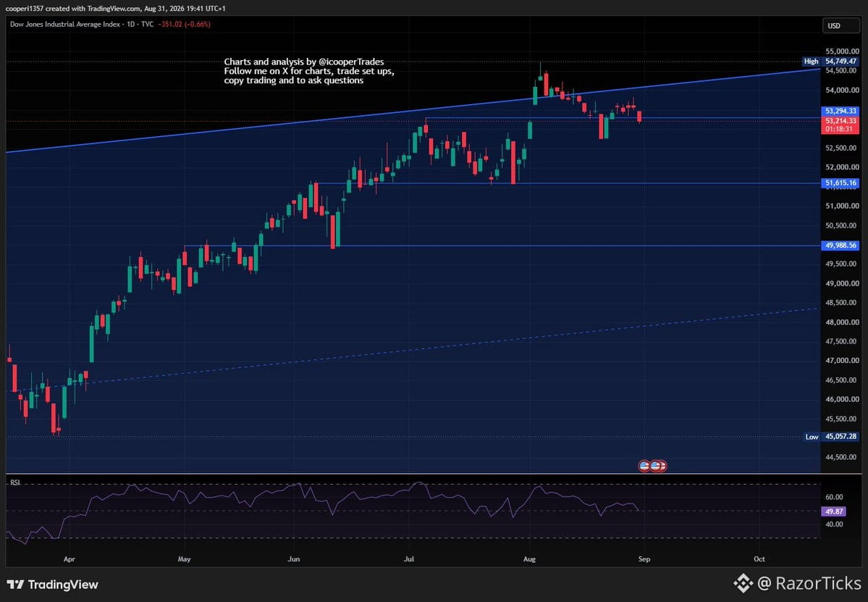Image resolution: width=868 pixels, height=602 pixels.
Task: Click the 54,749.47 high price label
Action: (x=840, y=62)
